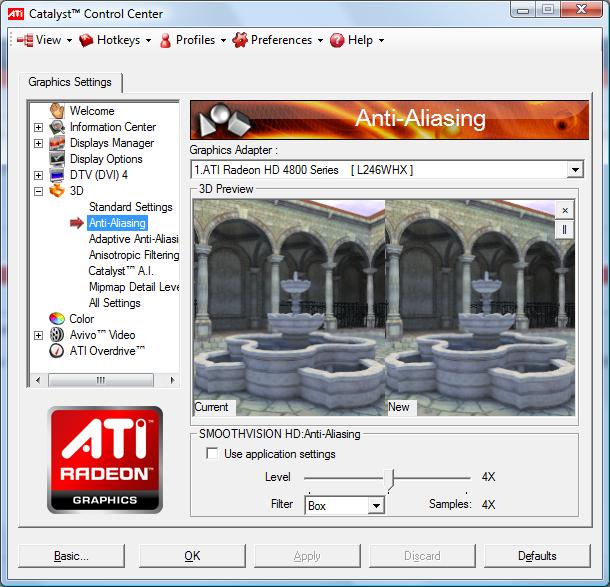This screenshot has width=610, height=587.
Task: Click the OK button
Action: pyautogui.click(x=192, y=556)
